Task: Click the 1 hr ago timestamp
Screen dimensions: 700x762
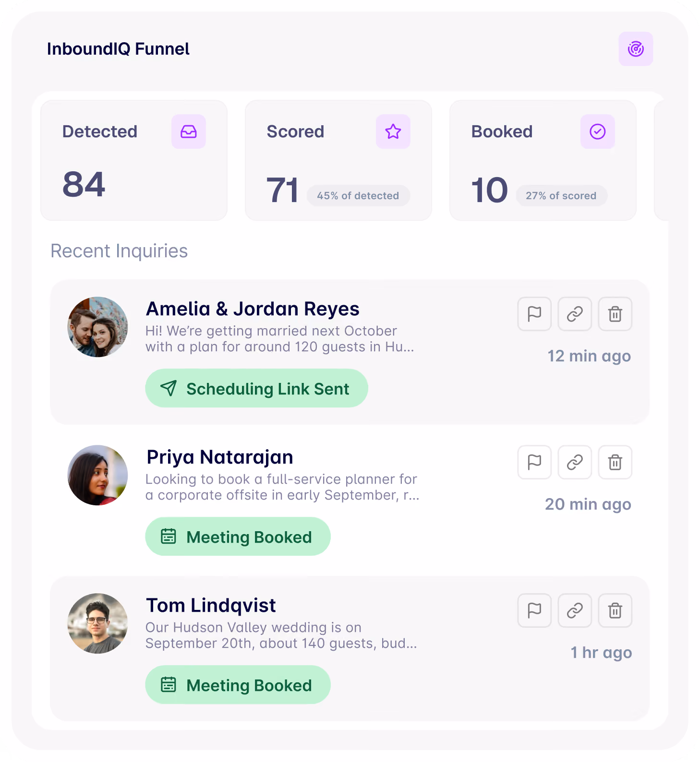Action: pos(601,653)
